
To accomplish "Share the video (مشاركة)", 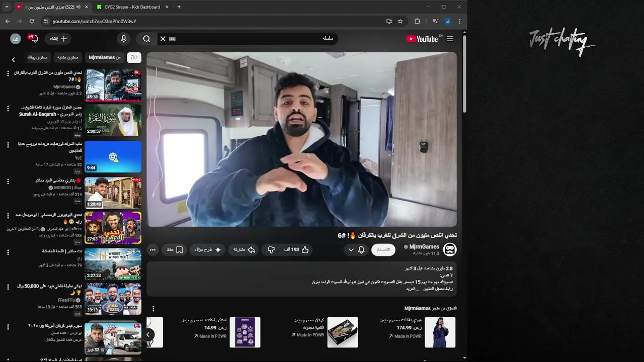I will 244,249.
